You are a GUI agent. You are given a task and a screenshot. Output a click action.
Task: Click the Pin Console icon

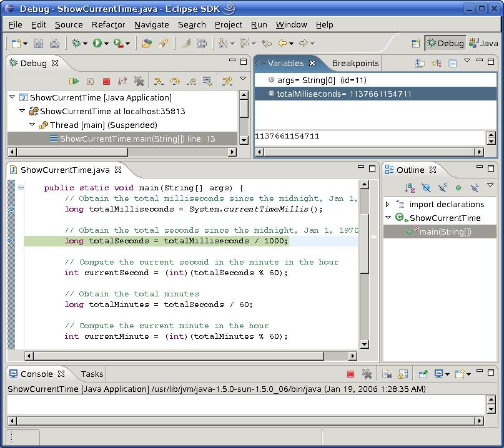point(423,374)
